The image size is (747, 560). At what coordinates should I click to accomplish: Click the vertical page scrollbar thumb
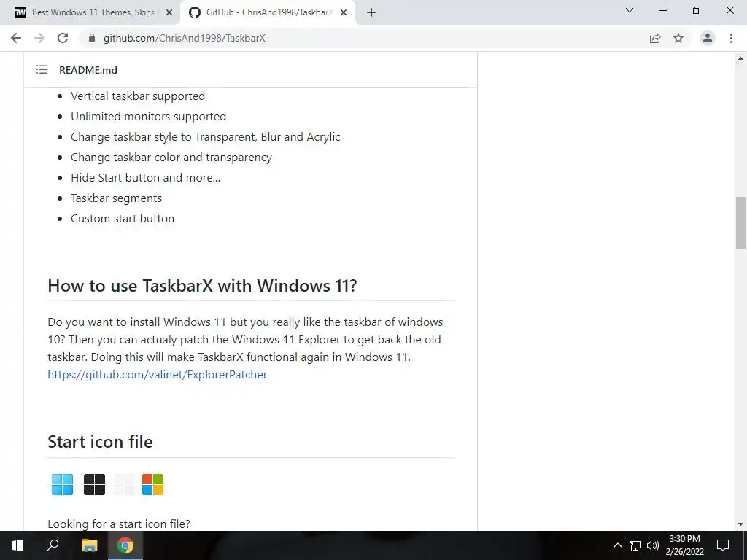[x=740, y=222]
